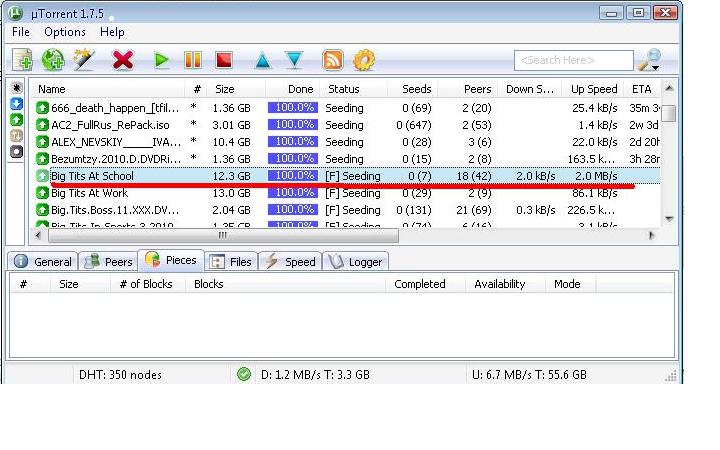Open Preferences via the gear icon
The image size is (720, 450).
pos(364,60)
